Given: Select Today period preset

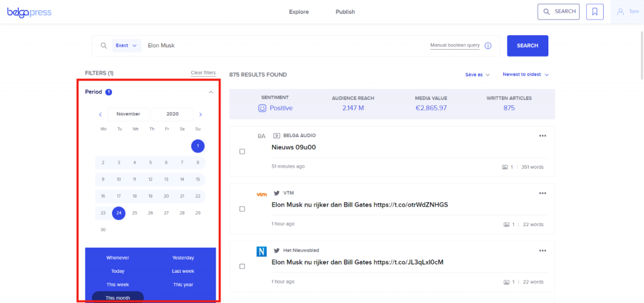Looking at the screenshot, I should (x=118, y=272).
